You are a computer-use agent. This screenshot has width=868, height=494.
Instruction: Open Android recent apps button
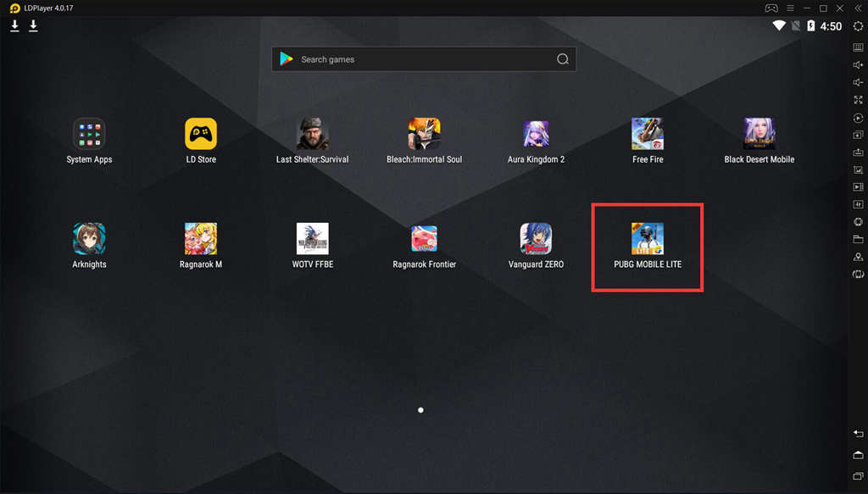click(x=858, y=475)
